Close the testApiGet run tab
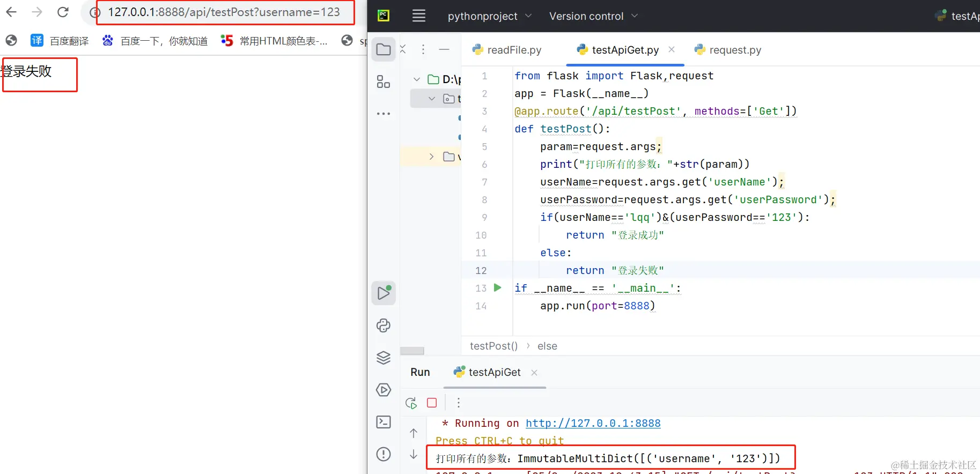 534,373
